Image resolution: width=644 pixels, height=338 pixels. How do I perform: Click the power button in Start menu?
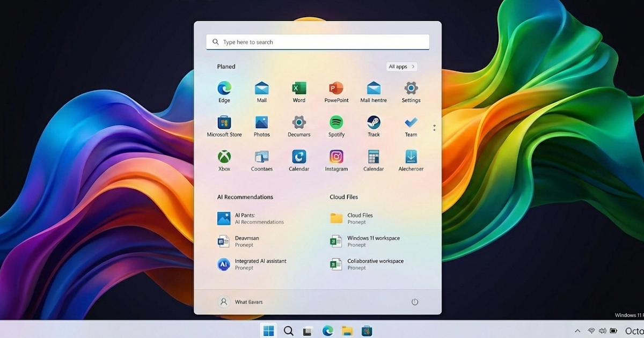pyautogui.click(x=415, y=302)
